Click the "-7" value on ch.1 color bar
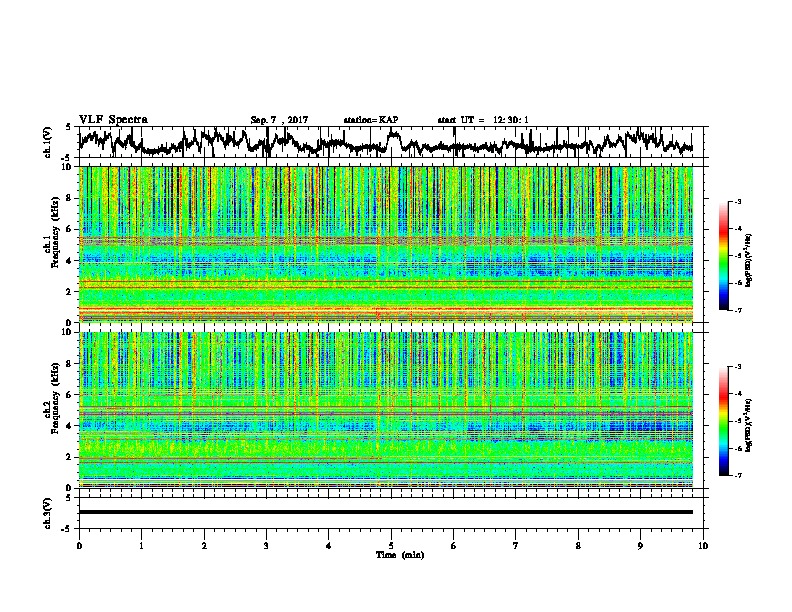 [737, 310]
